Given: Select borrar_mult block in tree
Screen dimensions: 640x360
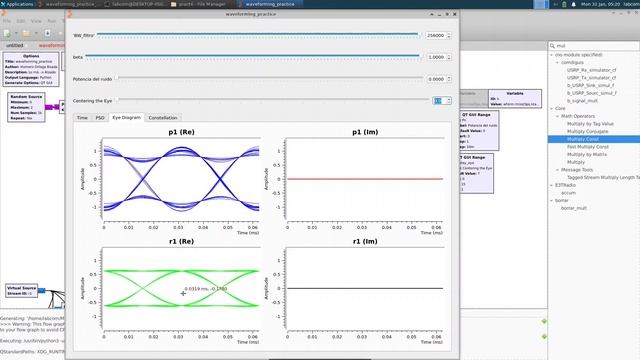Looking at the screenshot, I should pyautogui.click(x=573, y=208).
